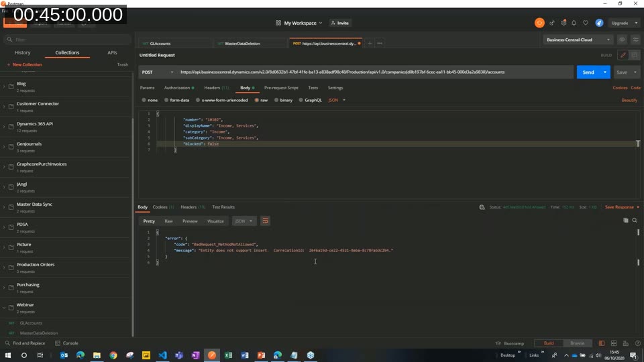Open the Console from the status bar
Viewport: 644px width, 362px height.
pyautogui.click(x=67, y=343)
